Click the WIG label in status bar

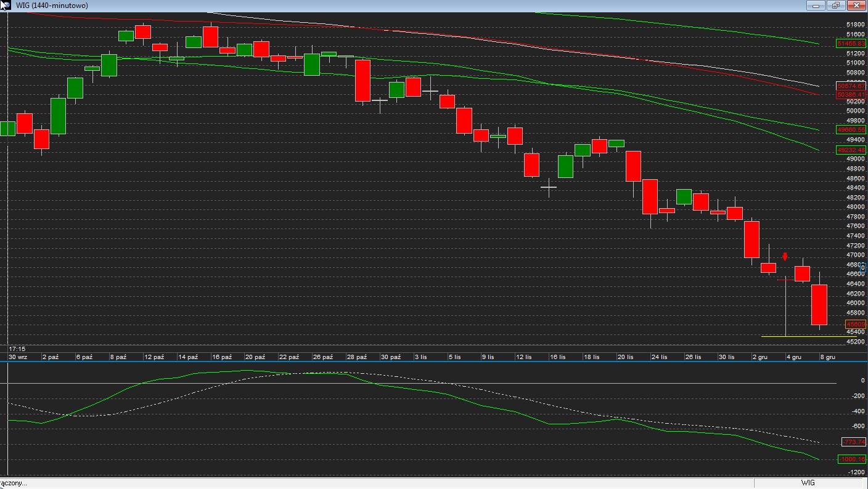(x=808, y=483)
